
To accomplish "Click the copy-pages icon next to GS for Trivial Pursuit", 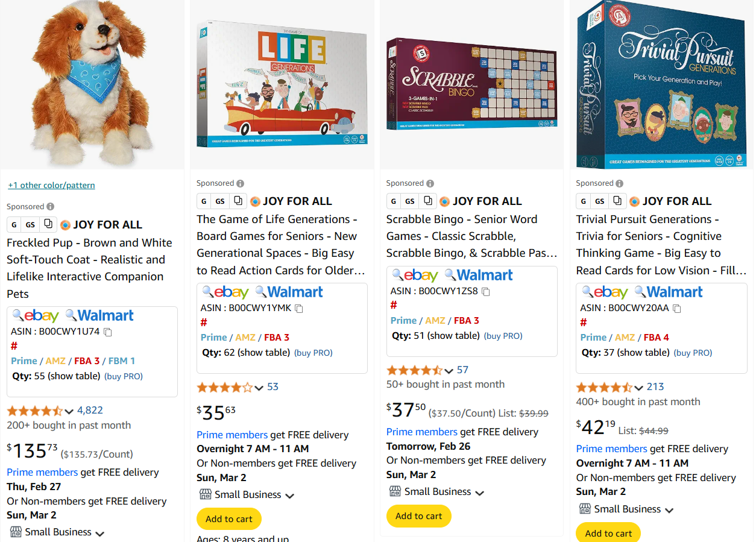I will coord(617,201).
